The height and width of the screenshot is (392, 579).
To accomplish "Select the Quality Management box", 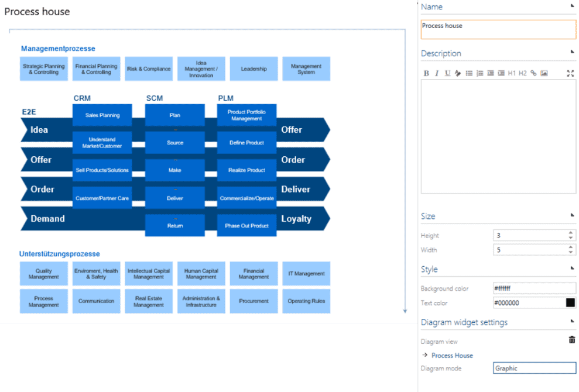I will pyautogui.click(x=44, y=273).
